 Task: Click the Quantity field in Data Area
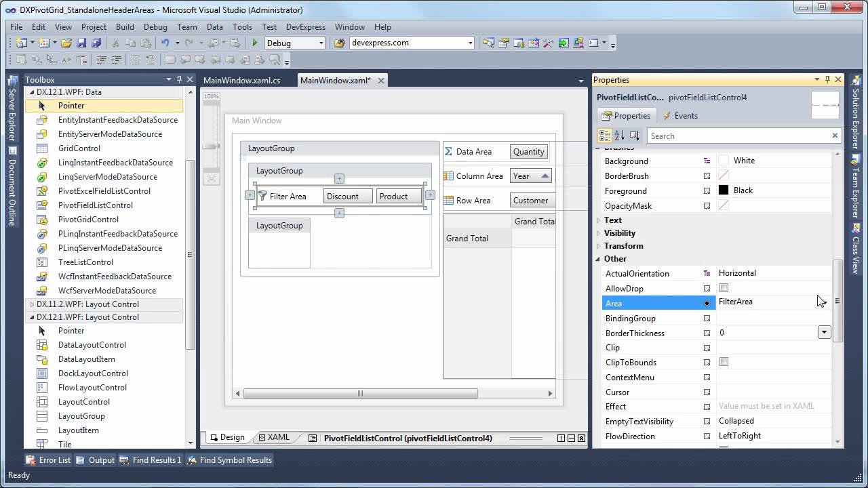pos(529,152)
